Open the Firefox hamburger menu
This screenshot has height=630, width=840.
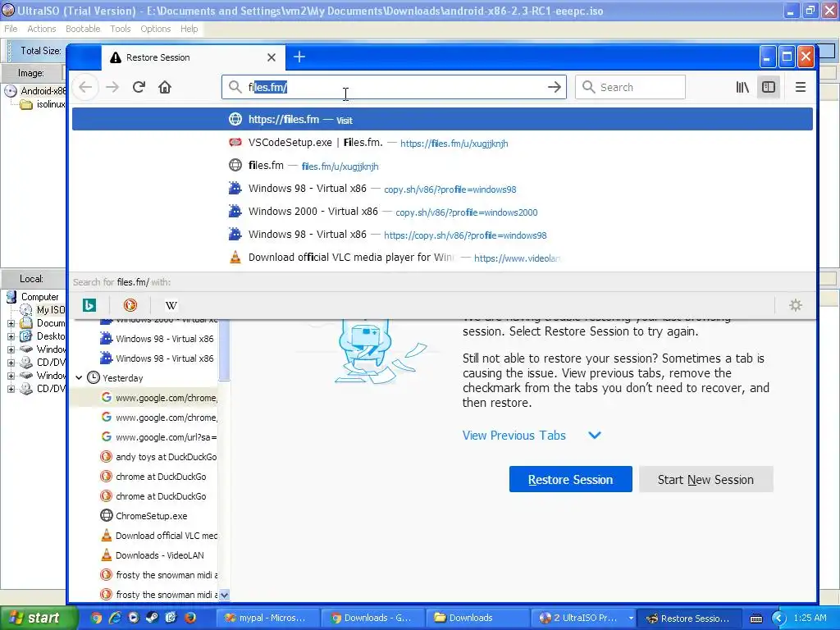point(801,87)
